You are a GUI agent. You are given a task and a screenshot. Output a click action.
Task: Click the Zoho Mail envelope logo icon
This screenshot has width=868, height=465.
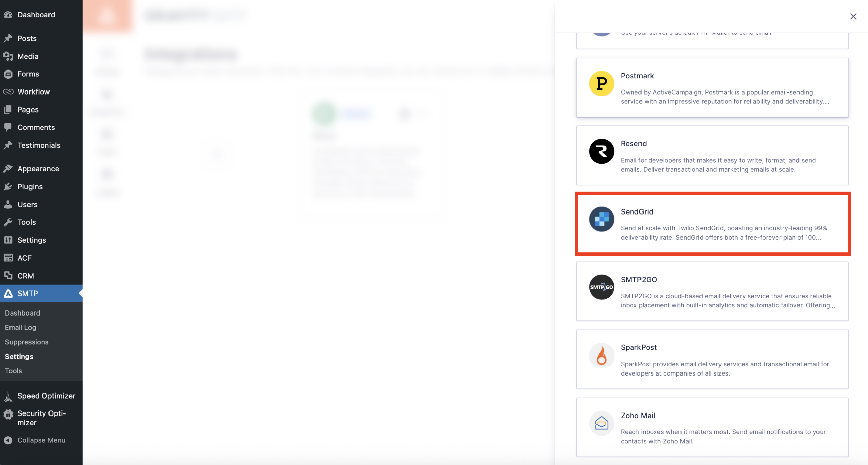[x=601, y=423]
